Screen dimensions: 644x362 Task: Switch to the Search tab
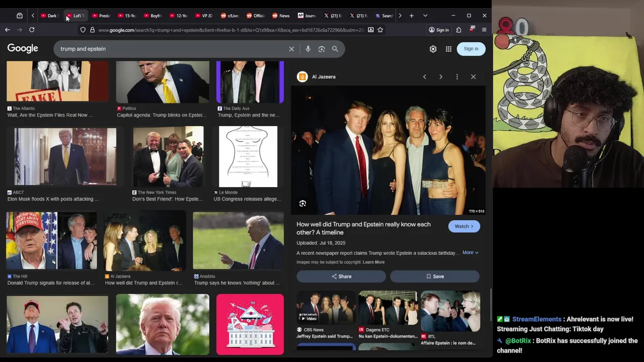pyautogui.click(x=384, y=16)
